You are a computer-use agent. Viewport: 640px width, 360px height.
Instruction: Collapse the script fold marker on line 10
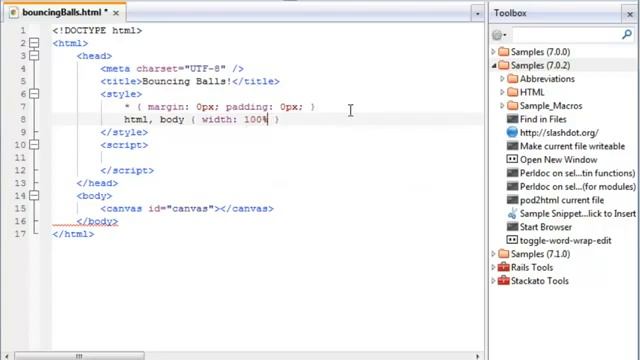(34, 145)
